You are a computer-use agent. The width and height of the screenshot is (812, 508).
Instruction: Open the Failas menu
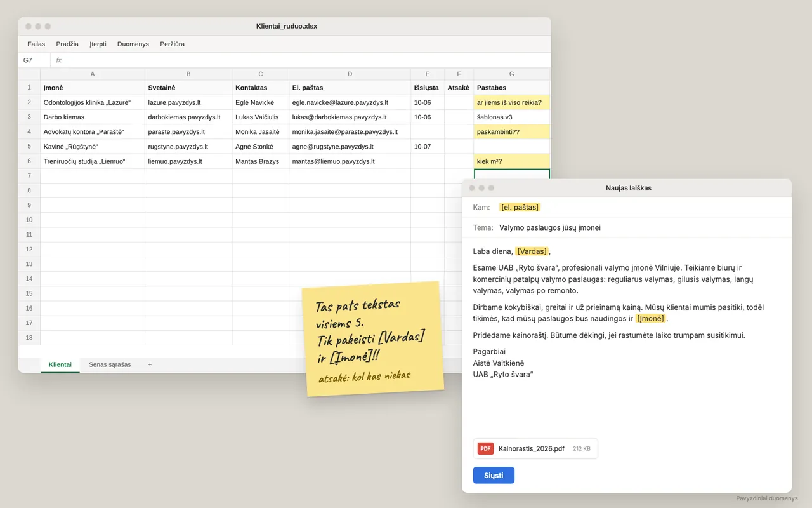(x=36, y=44)
